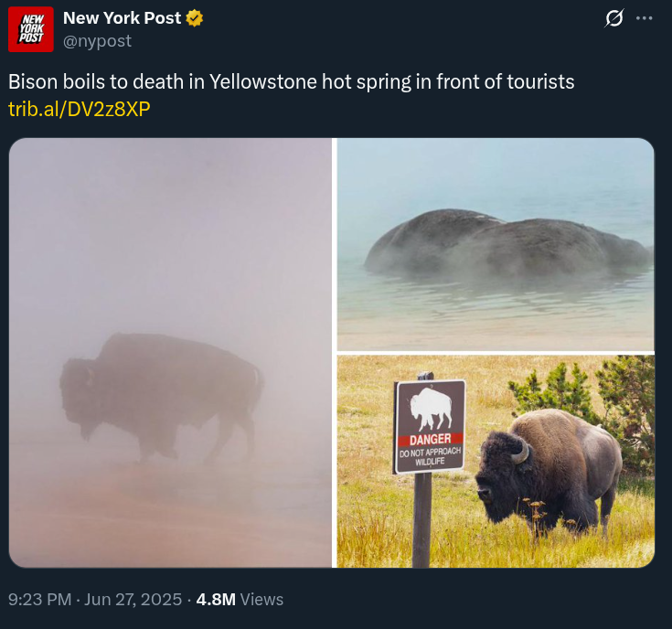The height and width of the screenshot is (629, 672).
Task: Click the DANGER do not approach wildlife sign
Action: 430,426
